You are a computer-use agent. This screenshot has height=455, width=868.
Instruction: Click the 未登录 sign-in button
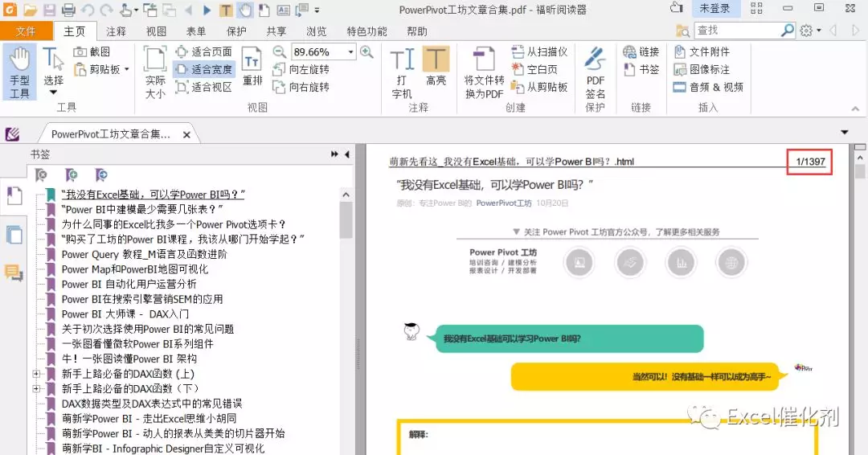pyautogui.click(x=714, y=8)
